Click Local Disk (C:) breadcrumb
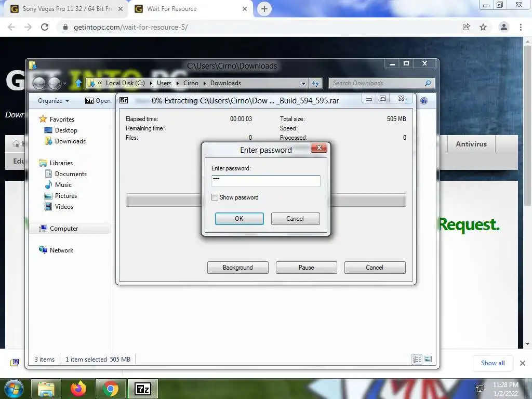Viewport: 532px width, 399px height. click(125, 83)
